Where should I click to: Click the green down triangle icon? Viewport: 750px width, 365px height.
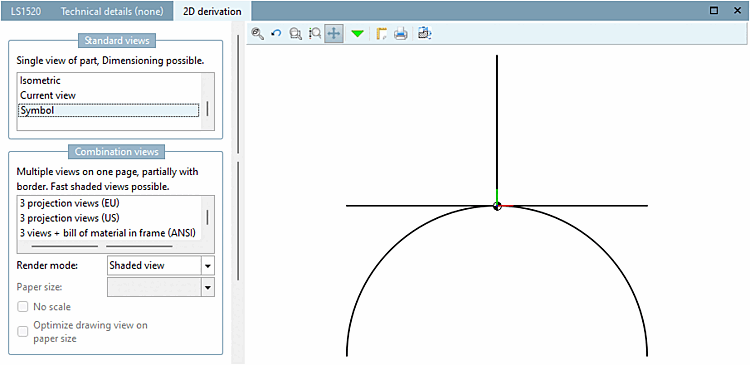pos(357,33)
